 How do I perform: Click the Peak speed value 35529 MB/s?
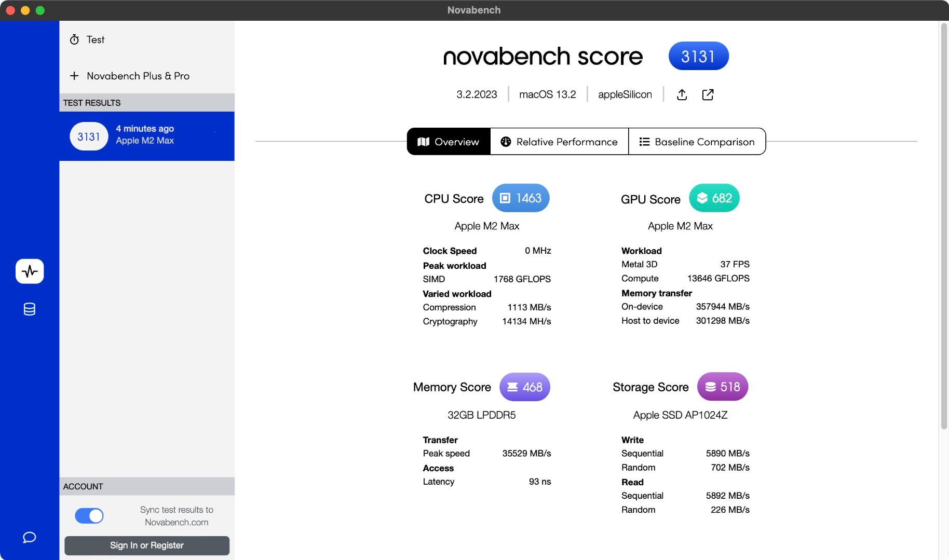526,454
